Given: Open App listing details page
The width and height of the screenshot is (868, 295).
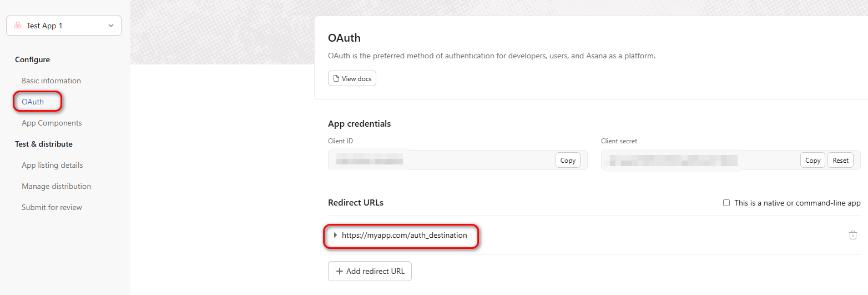Looking at the screenshot, I should click(52, 165).
